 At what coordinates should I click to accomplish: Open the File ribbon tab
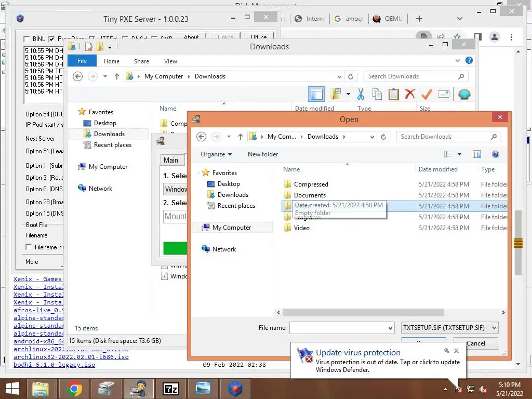[82, 61]
